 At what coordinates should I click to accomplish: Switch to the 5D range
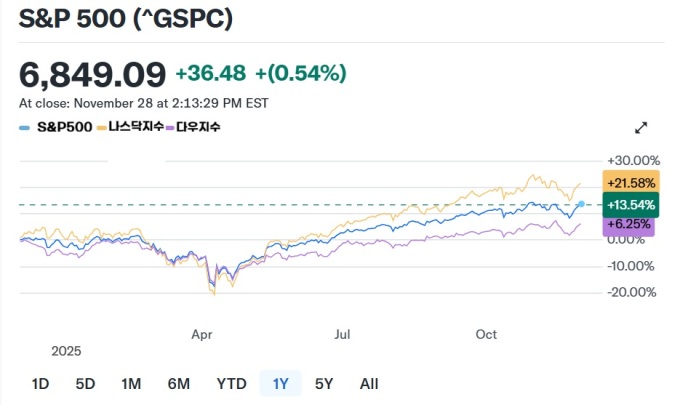(x=85, y=383)
